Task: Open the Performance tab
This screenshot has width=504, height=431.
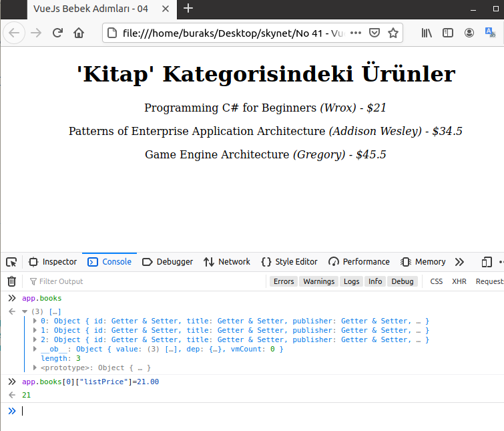Action: pos(359,262)
